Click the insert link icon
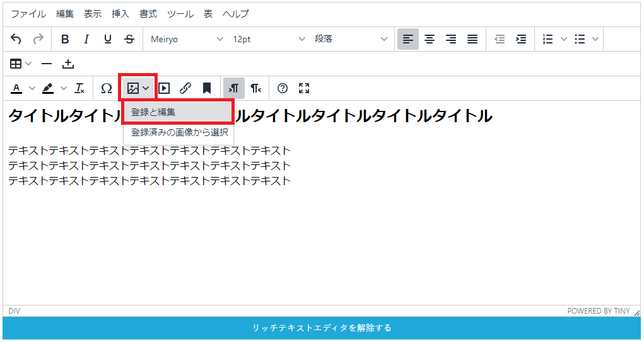Viewport: 644px width, 342px height. coord(185,89)
